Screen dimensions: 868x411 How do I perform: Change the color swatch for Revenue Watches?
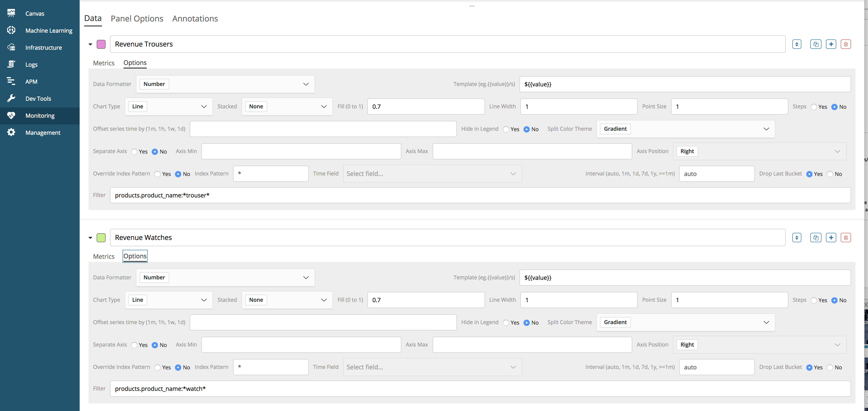tap(101, 237)
